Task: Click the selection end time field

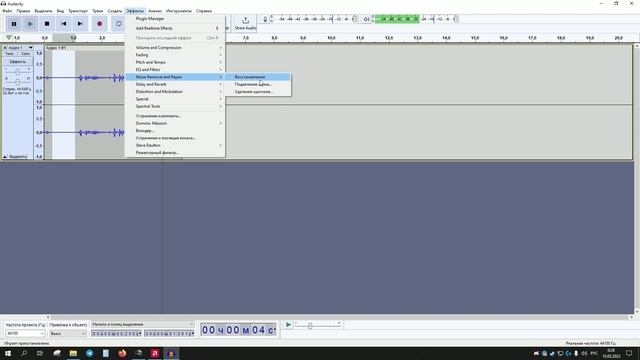Action: point(169,333)
